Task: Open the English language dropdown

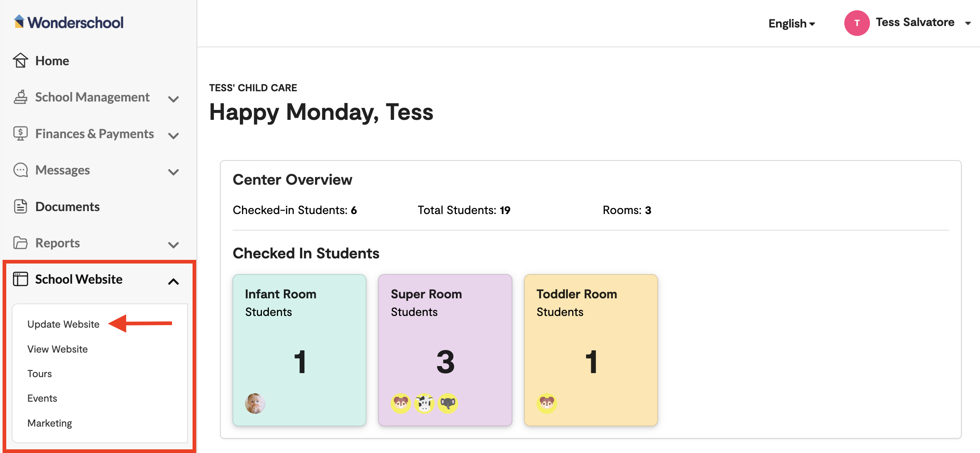Action: click(x=791, y=23)
